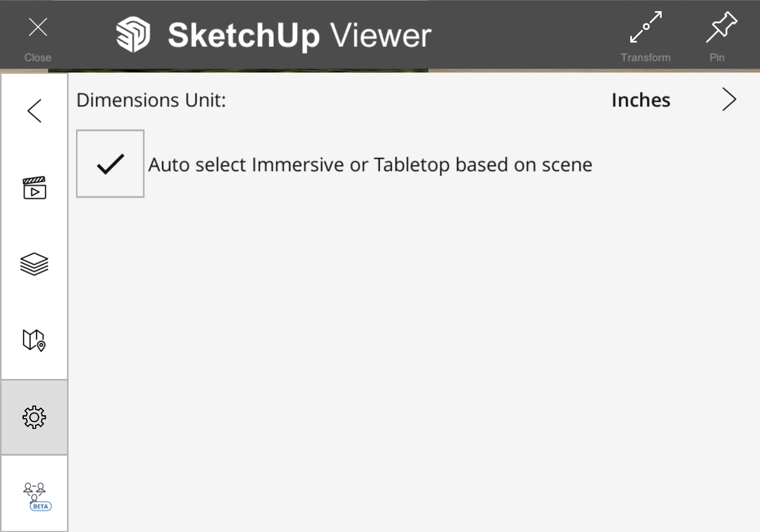Click the Pin pushpin icon

721,27
